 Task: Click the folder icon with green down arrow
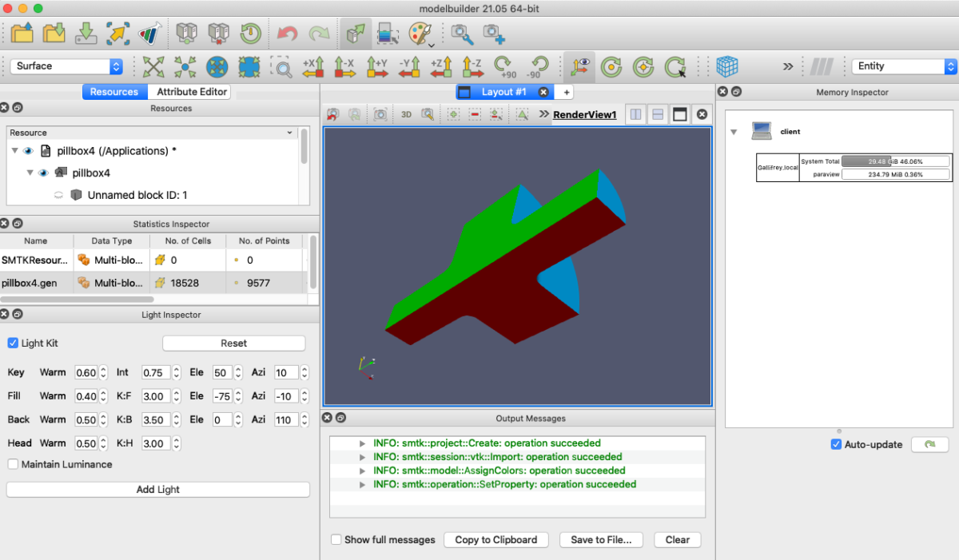tap(54, 34)
